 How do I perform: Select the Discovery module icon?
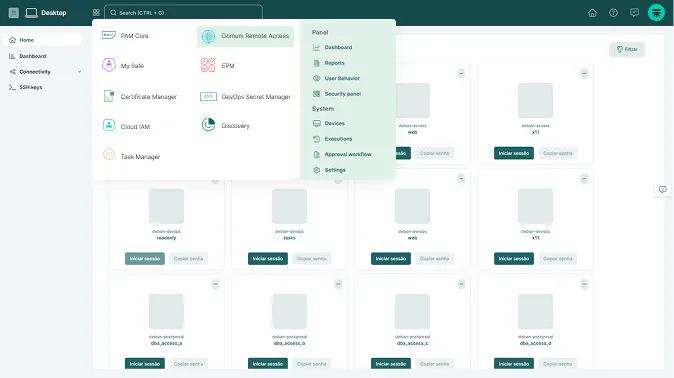pyautogui.click(x=208, y=125)
